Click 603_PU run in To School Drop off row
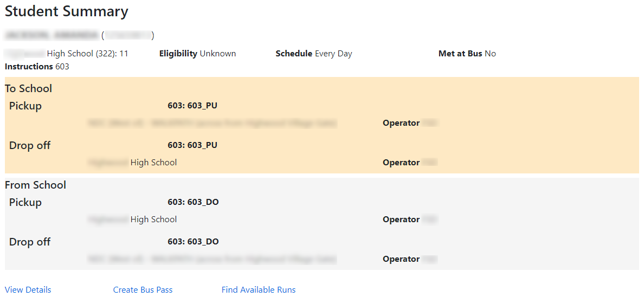 pyautogui.click(x=192, y=145)
